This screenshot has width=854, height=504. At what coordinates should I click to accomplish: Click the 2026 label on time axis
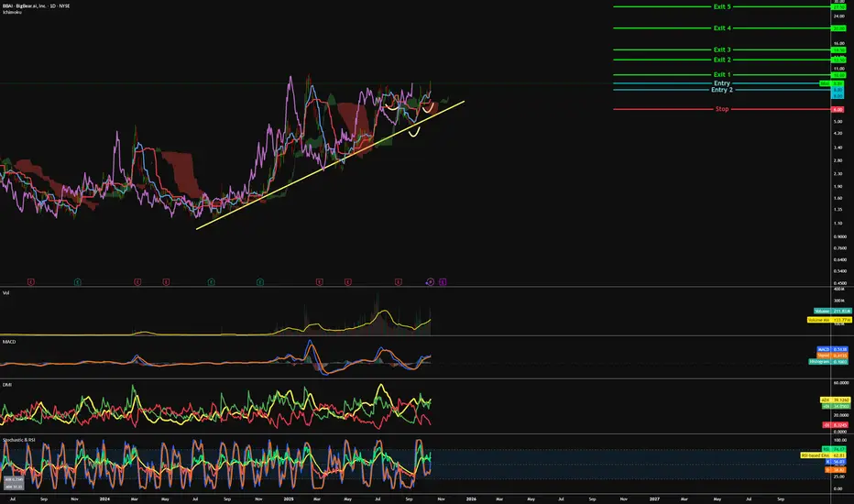tap(471, 499)
